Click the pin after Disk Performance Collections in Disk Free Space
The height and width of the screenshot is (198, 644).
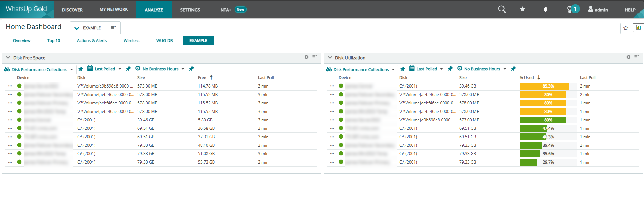coord(81,69)
